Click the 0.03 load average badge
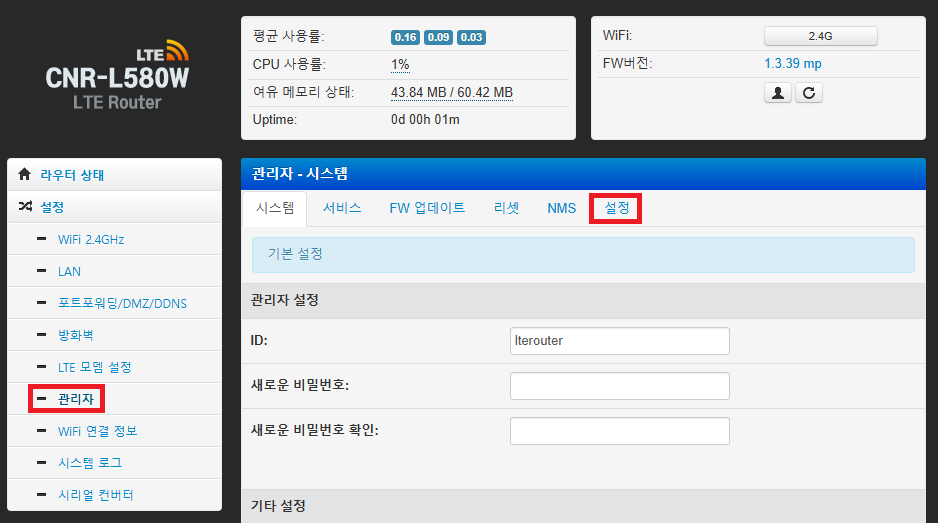This screenshot has width=938, height=523. [x=471, y=37]
